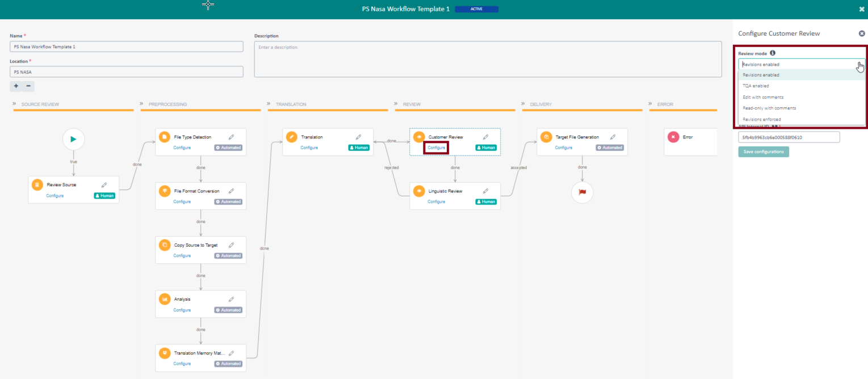
Task: Click the Name input field
Action: [x=127, y=47]
